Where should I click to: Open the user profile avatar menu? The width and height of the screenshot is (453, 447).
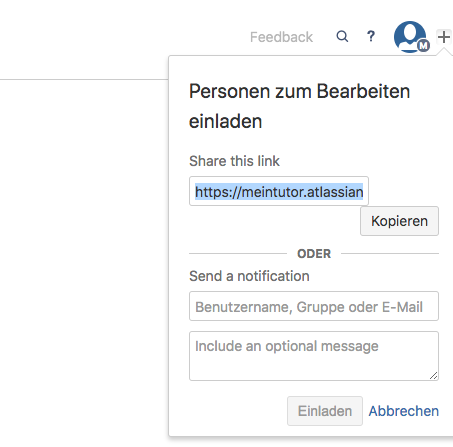[409, 36]
